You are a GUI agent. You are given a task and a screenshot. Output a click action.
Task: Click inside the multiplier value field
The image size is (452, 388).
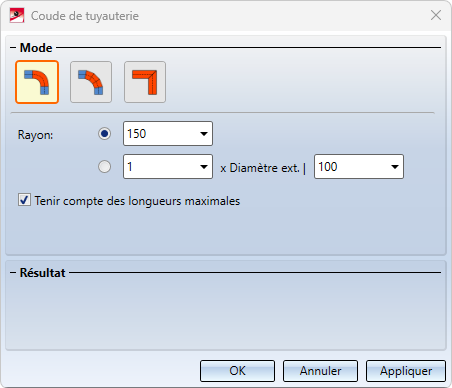click(160, 167)
